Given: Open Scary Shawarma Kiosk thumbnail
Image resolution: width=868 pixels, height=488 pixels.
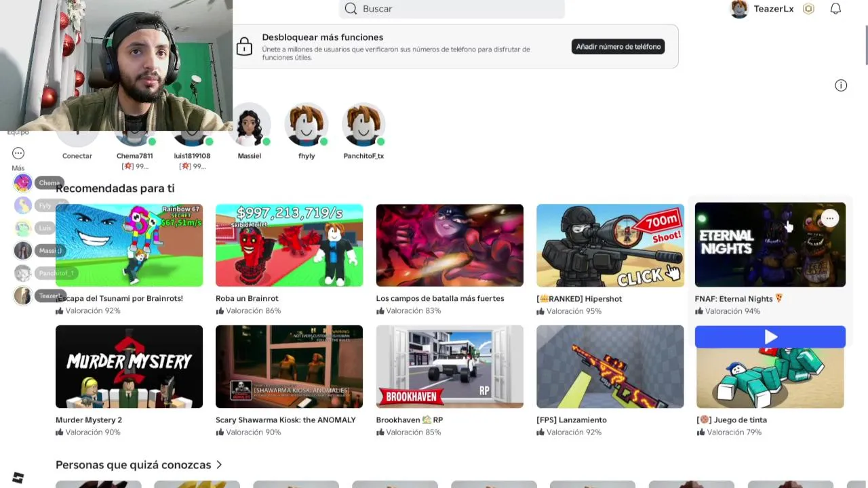Looking at the screenshot, I should (x=289, y=367).
